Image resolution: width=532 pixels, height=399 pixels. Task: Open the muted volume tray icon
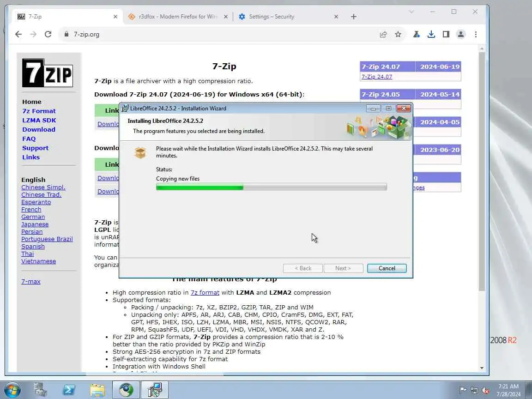pyautogui.click(x=485, y=390)
